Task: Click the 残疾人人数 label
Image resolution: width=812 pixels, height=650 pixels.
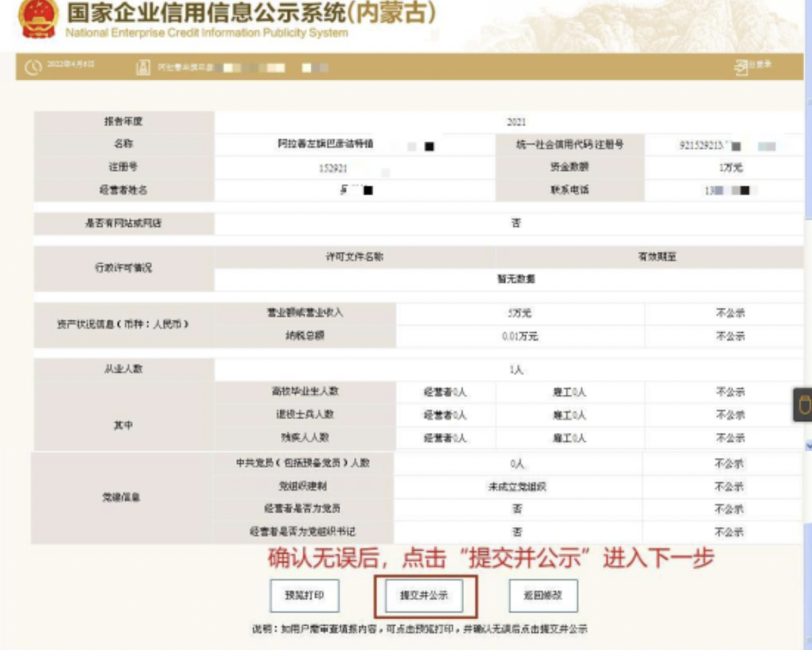Action: (x=305, y=438)
